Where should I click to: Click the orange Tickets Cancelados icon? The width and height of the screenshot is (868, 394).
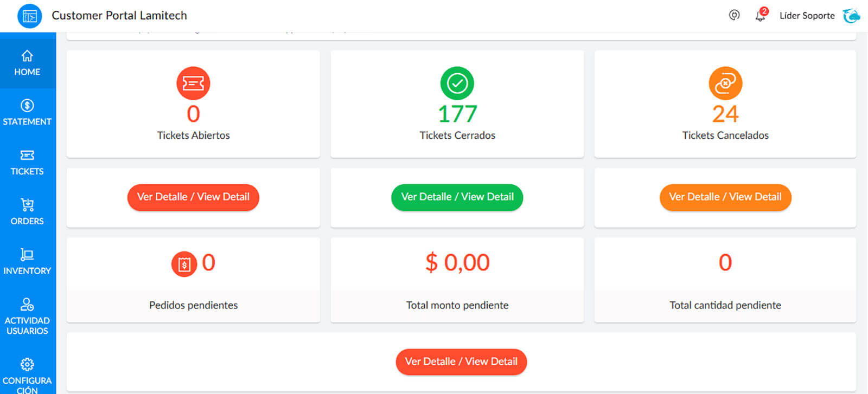point(725,83)
